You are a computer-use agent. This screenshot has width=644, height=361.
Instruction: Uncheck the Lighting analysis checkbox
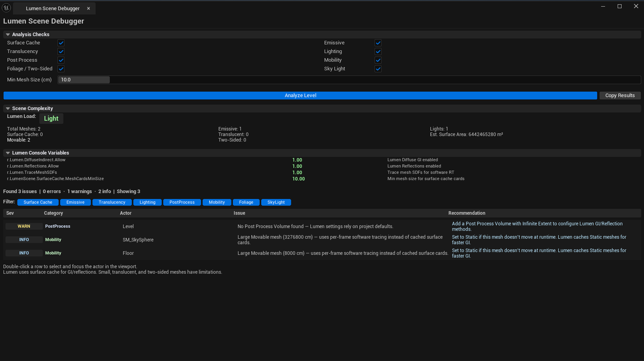(378, 52)
